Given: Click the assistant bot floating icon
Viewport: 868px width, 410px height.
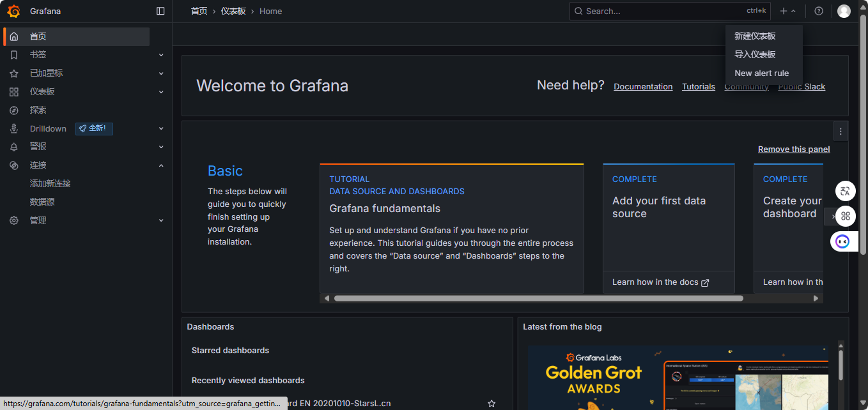Looking at the screenshot, I should coord(842,241).
